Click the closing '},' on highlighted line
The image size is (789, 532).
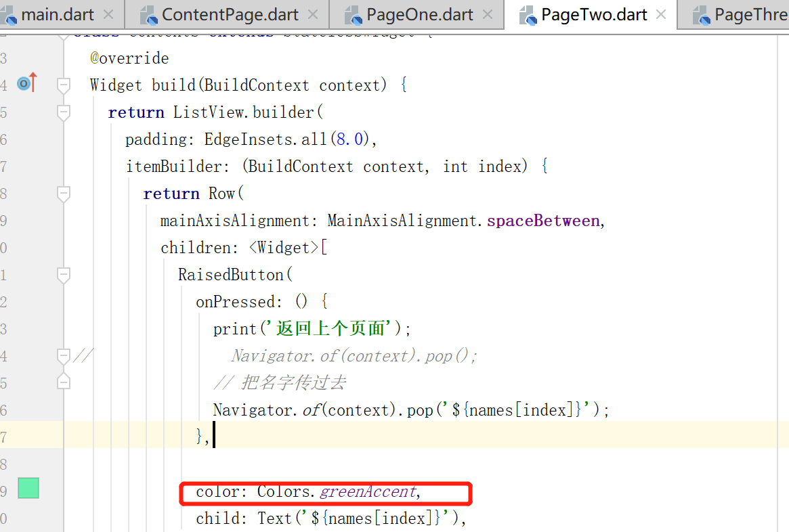(x=202, y=435)
